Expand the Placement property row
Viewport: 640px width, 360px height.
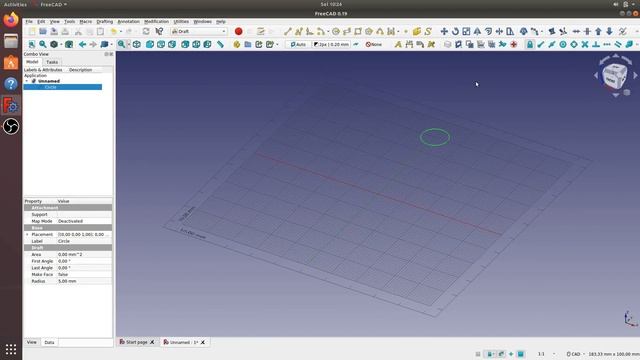pyautogui.click(x=27, y=235)
